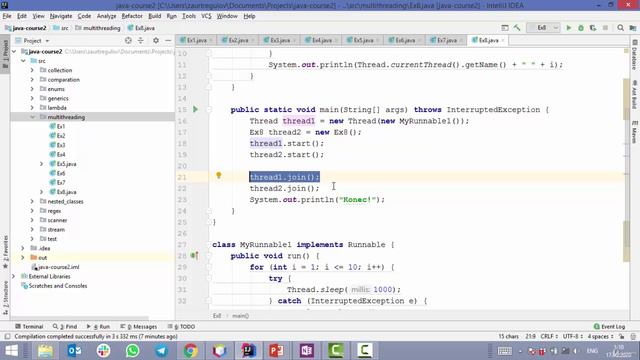Expand External Libraries node
The image size is (640, 360).
click(x=13, y=276)
